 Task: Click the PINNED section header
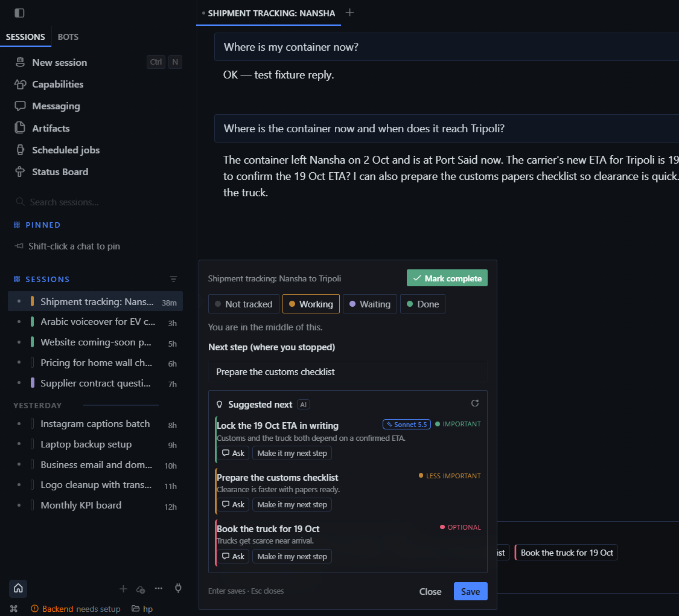click(43, 225)
